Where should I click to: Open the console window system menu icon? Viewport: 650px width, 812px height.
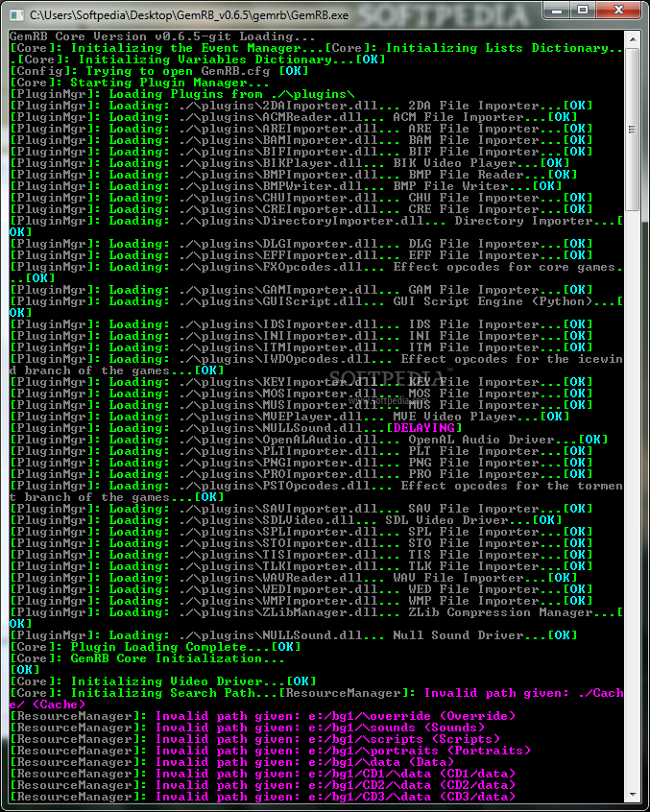(x=16, y=15)
